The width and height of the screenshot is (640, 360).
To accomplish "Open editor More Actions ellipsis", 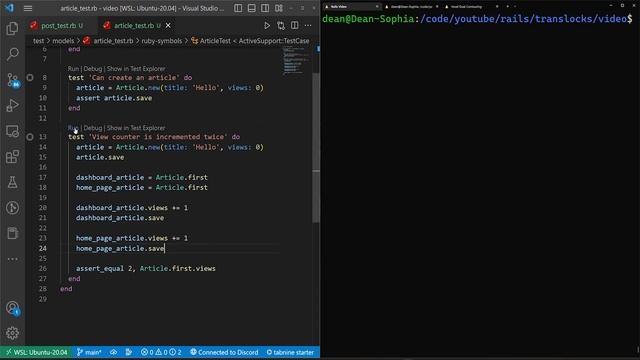I will [x=308, y=25].
